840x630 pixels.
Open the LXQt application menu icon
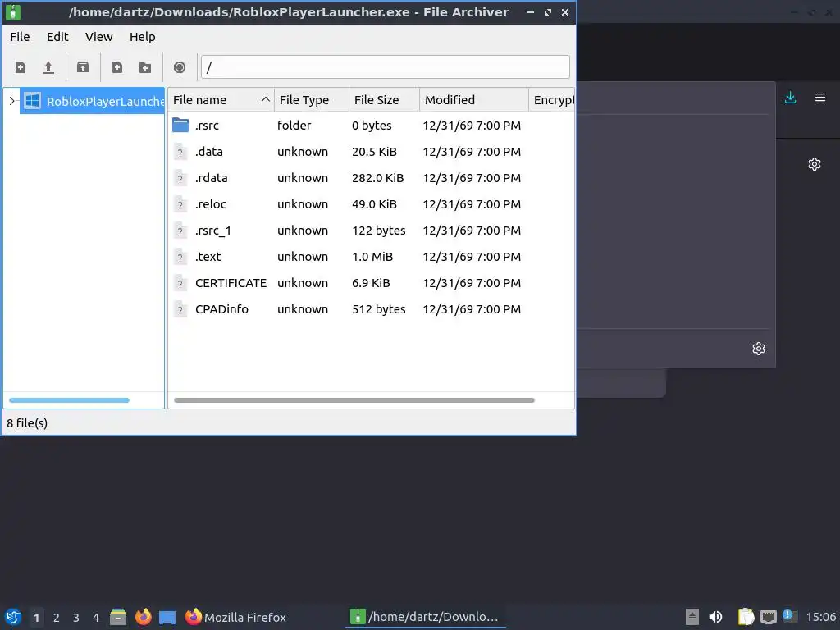click(x=13, y=617)
